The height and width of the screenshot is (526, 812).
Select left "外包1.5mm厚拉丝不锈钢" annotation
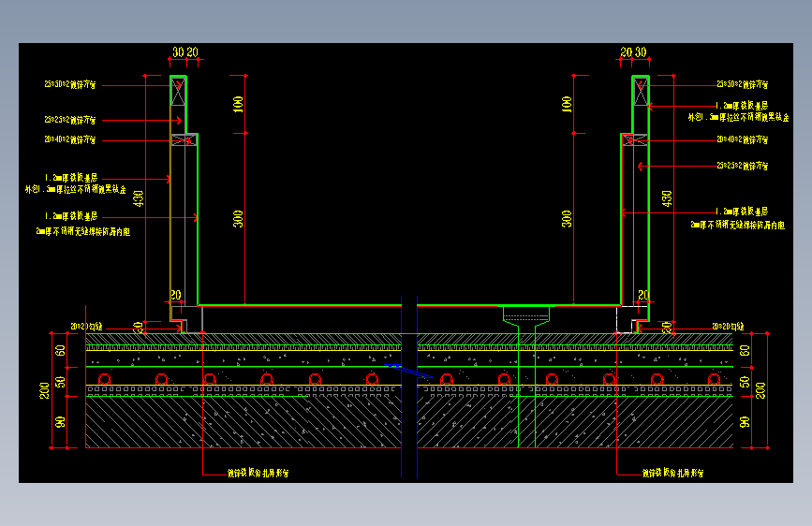(76, 189)
